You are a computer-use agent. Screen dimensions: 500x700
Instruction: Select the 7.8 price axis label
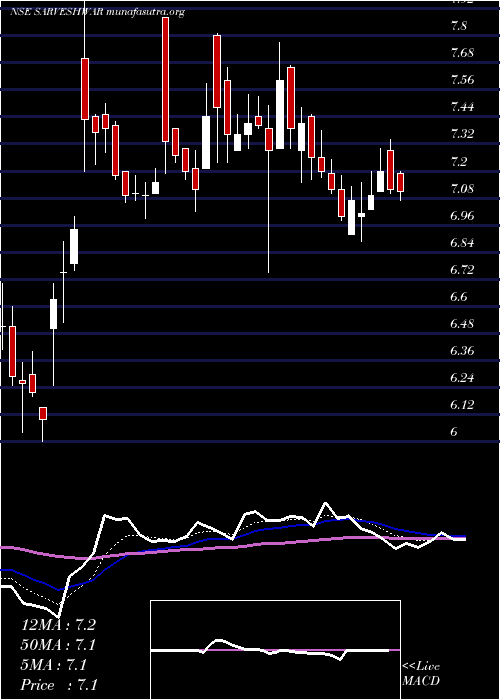point(458,26)
